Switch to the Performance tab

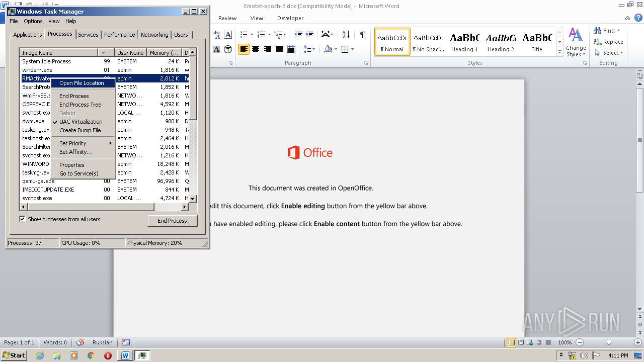(x=119, y=35)
